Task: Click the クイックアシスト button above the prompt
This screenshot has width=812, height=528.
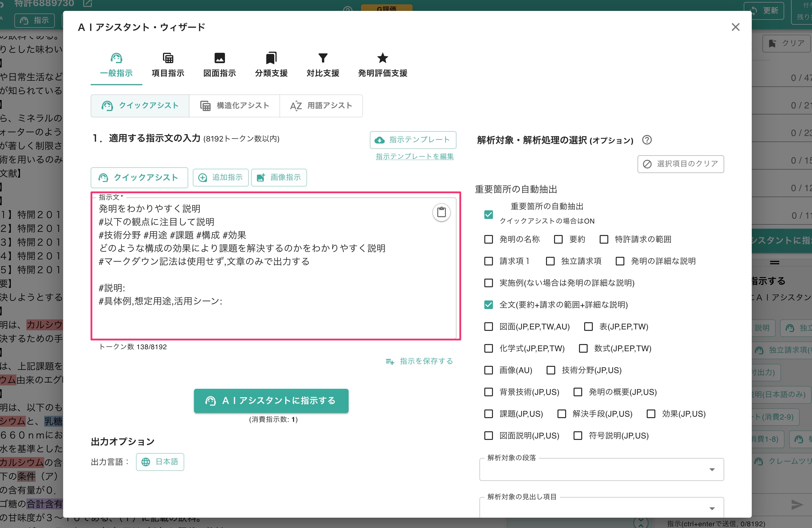Action: pyautogui.click(x=139, y=177)
